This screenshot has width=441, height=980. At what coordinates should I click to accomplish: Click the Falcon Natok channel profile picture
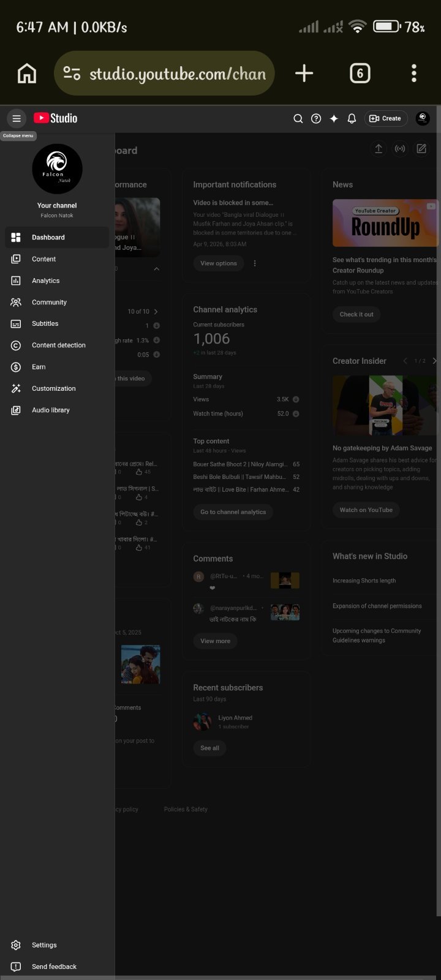pos(57,169)
